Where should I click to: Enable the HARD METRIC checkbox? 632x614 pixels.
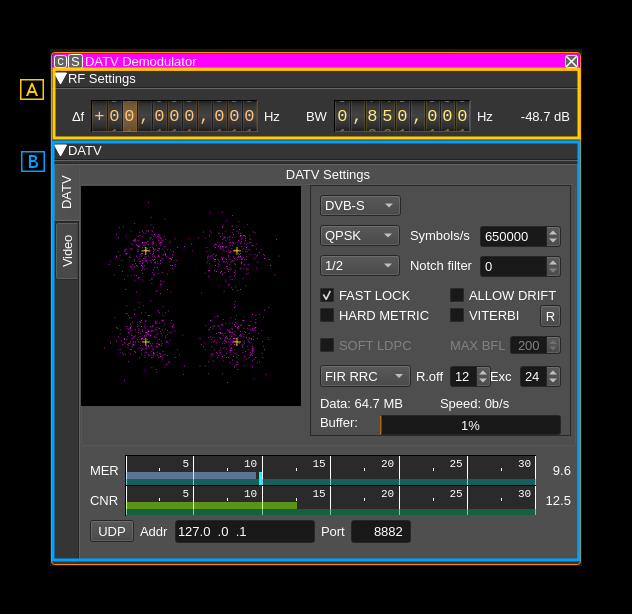327,315
